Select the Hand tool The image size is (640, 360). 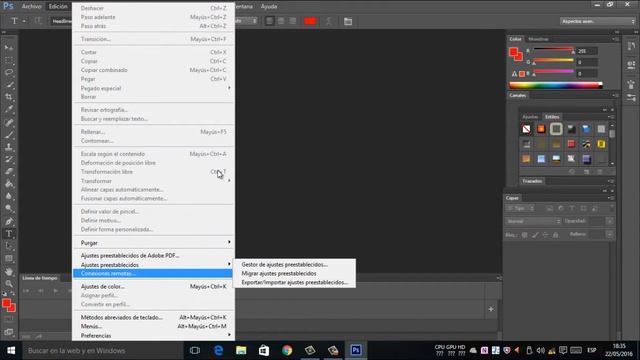point(9,271)
